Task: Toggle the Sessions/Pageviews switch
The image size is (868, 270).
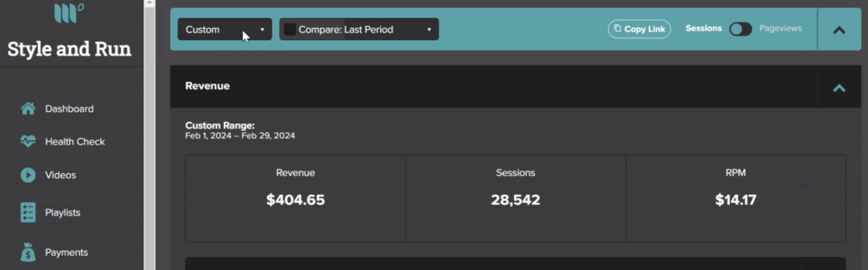Action: pos(741,29)
